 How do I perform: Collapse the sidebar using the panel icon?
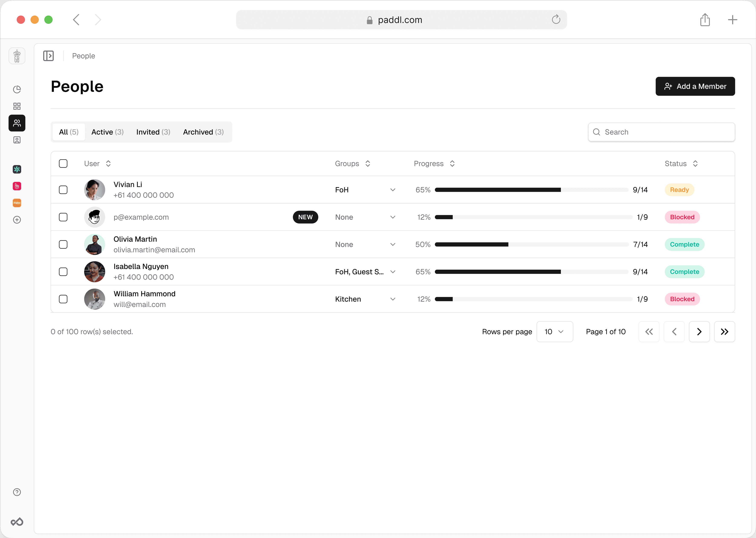[48, 56]
